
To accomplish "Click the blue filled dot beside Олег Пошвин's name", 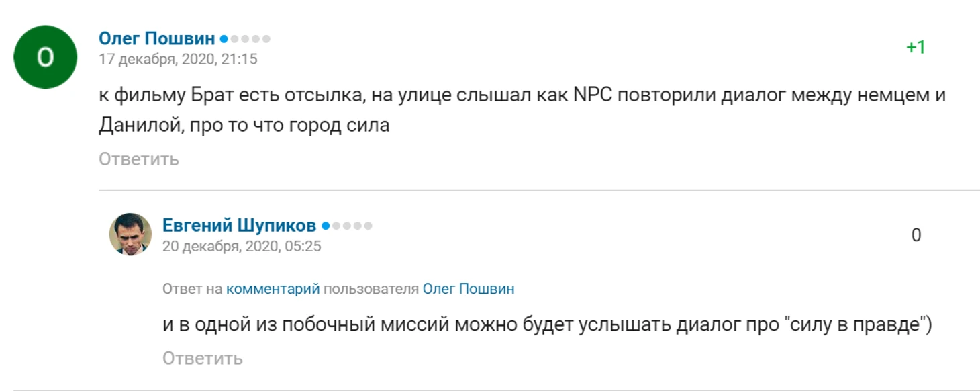I will point(224,39).
